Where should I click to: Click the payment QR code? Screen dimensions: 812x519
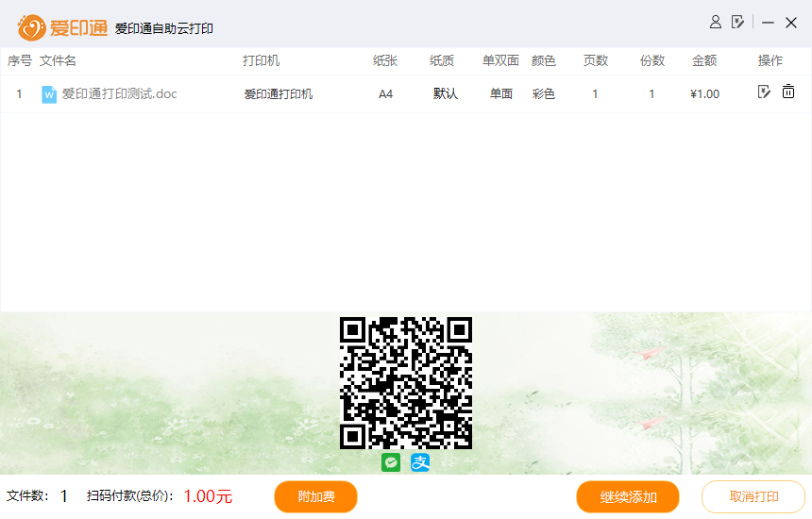[405, 383]
